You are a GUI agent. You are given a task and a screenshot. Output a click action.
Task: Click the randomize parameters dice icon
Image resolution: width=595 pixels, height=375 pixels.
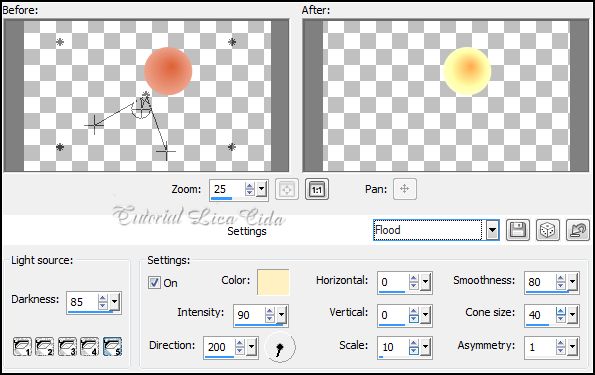548,230
